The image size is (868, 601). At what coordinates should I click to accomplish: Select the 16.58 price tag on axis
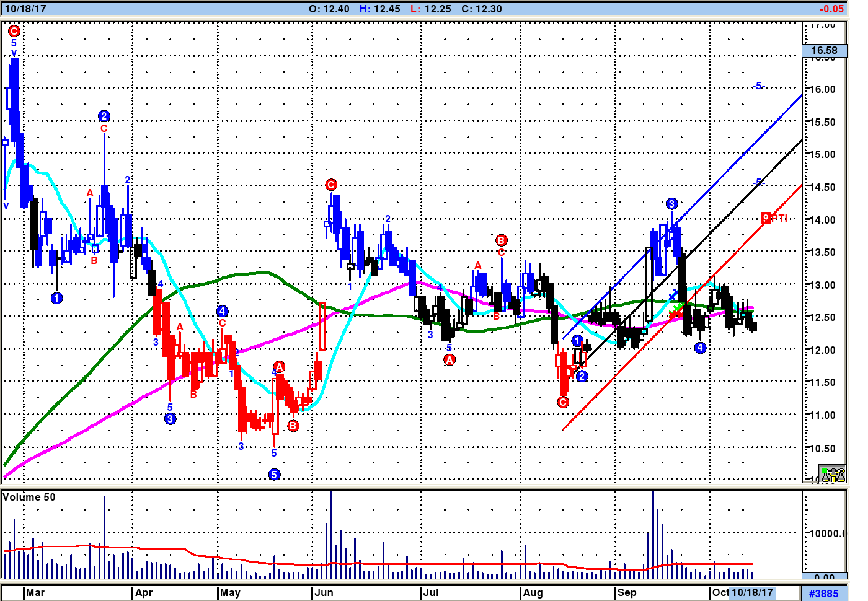(824, 50)
